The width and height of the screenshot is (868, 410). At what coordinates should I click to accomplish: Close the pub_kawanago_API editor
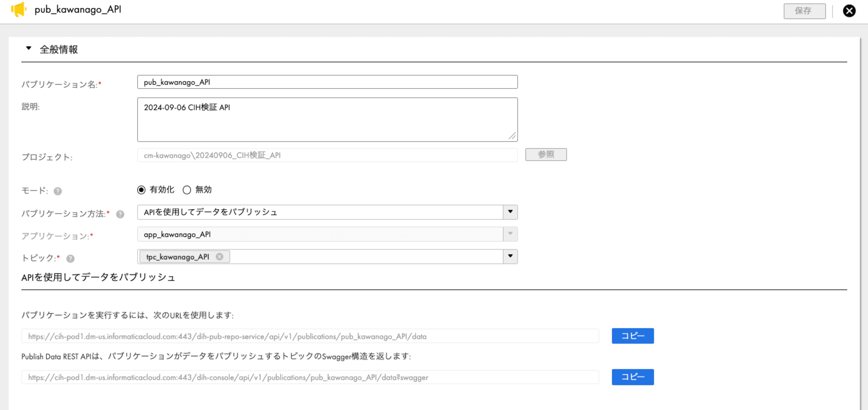pyautogui.click(x=849, y=11)
